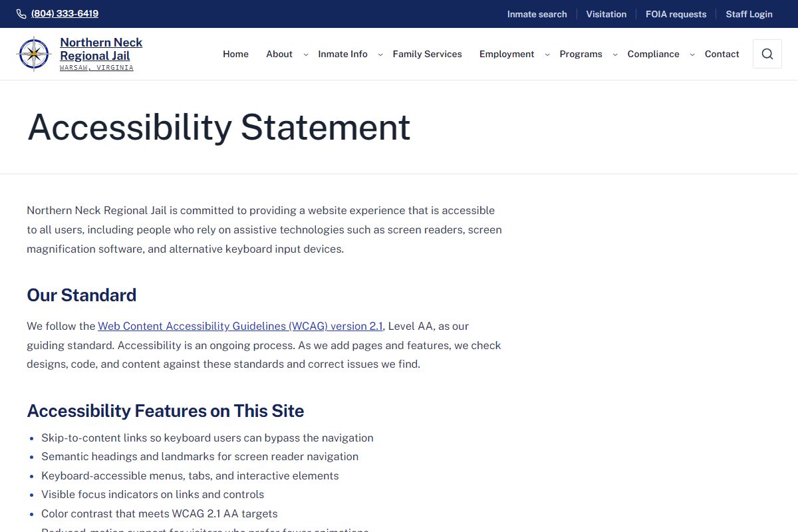Image resolution: width=798 pixels, height=532 pixels.
Task: Click the compass jail logo
Action: [x=34, y=54]
